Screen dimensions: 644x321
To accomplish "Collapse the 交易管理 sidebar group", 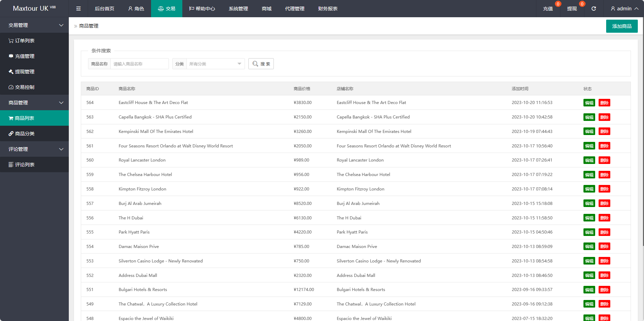I will 34,25.
